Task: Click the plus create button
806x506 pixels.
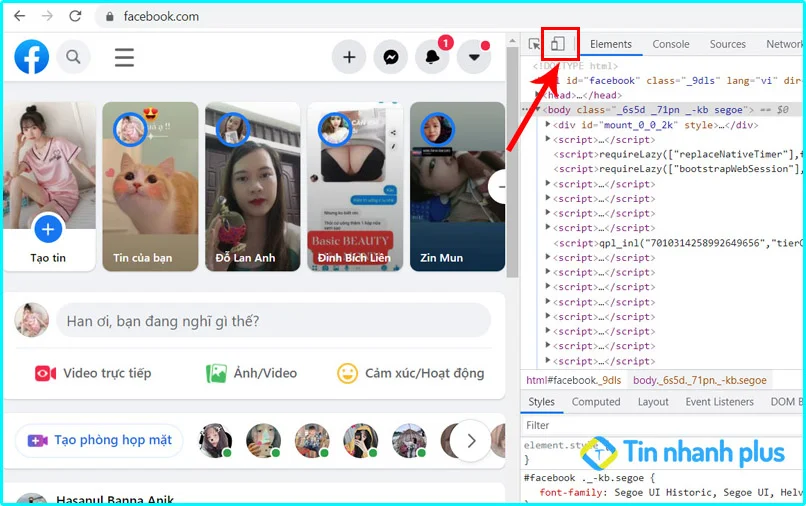Action: (x=349, y=57)
